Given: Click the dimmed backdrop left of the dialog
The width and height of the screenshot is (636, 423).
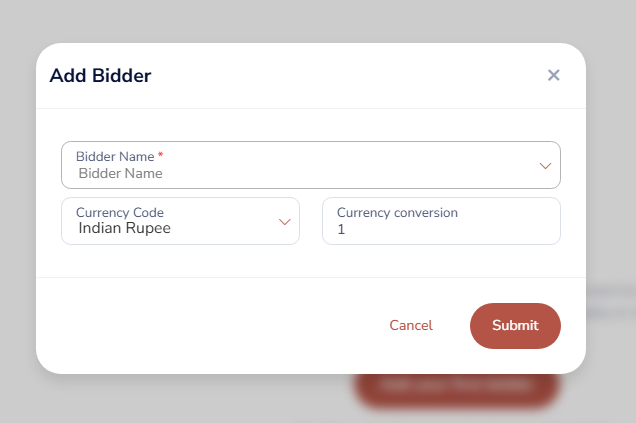Looking at the screenshot, I should pos(17,210).
